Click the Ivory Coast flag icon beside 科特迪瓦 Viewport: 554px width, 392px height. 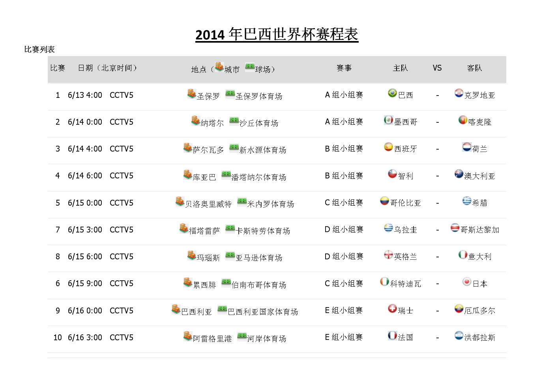coord(384,281)
